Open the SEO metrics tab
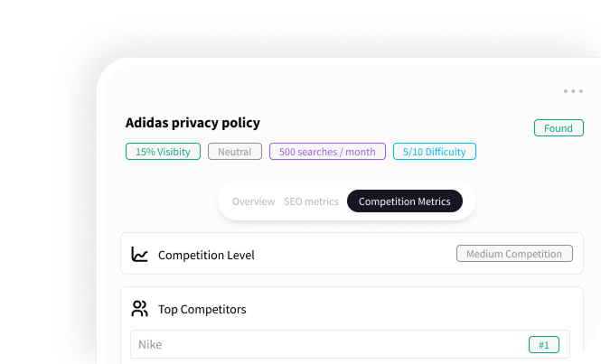601x364 pixels. point(311,201)
